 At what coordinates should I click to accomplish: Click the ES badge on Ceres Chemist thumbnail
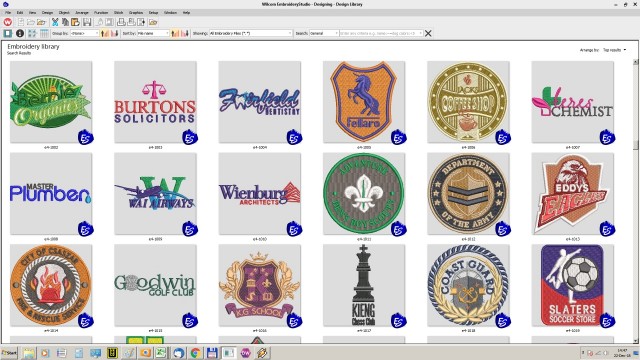(607, 138)
